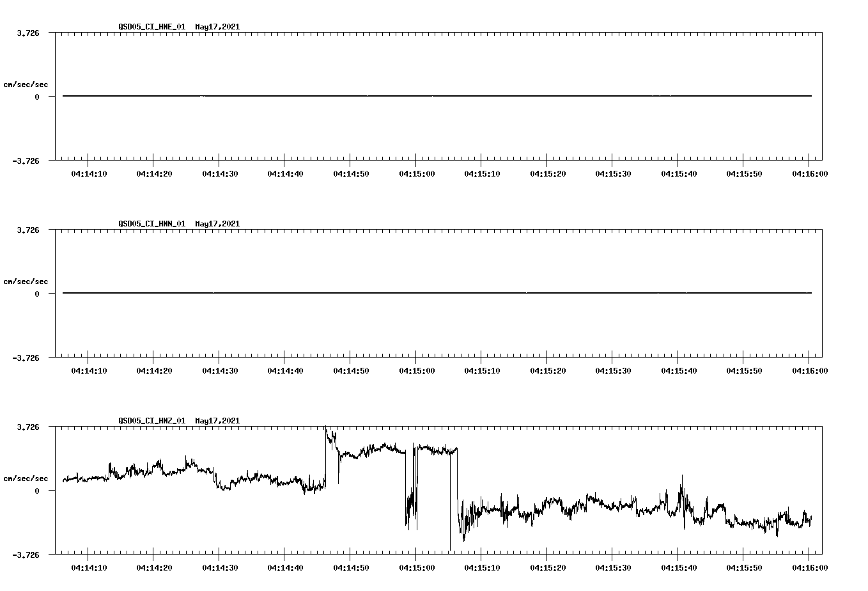Click the 04:14:30 time tick on the HNZ axis
Viewport: 868px width, 591px height.
coord(221,567)
